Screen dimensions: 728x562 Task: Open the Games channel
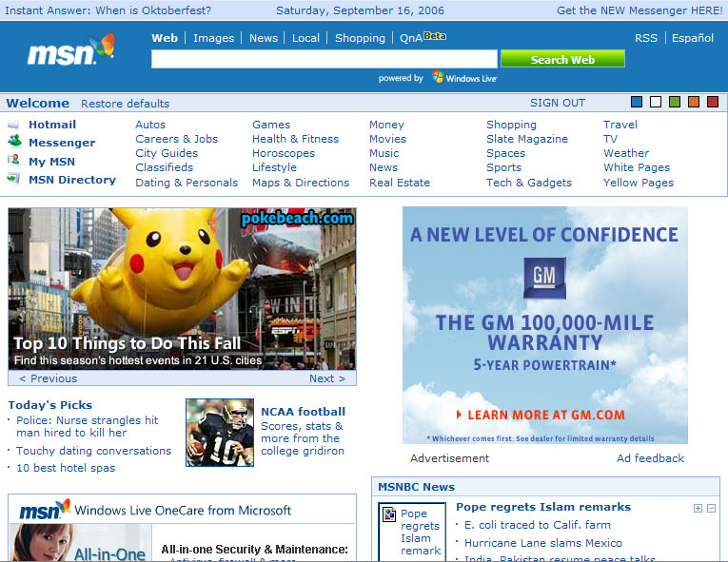click(x=271, y=125)
